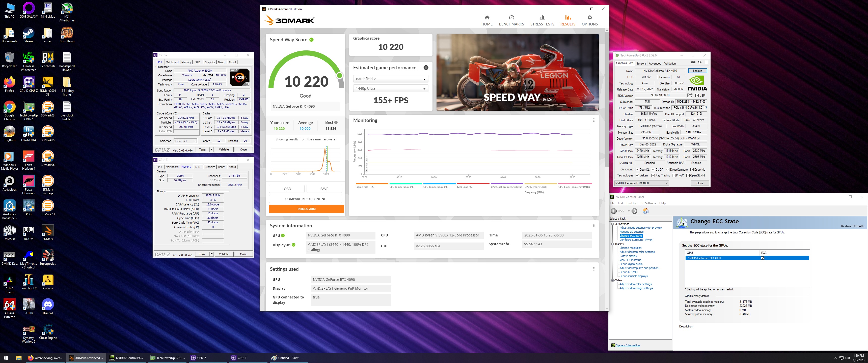Screen dimensions: 868x363
Task: Open 3D Settings menu in NVIDIA Control Panel
Action: (x=648, y=203)
